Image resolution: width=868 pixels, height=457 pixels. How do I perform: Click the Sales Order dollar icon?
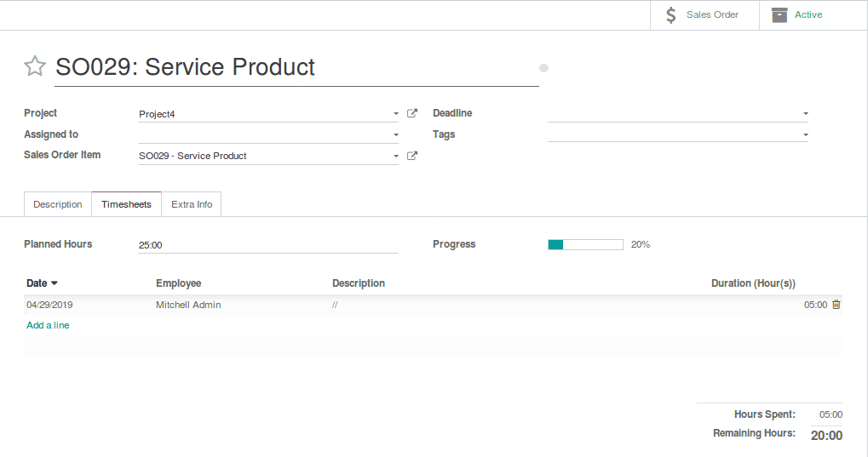(671, 15)
